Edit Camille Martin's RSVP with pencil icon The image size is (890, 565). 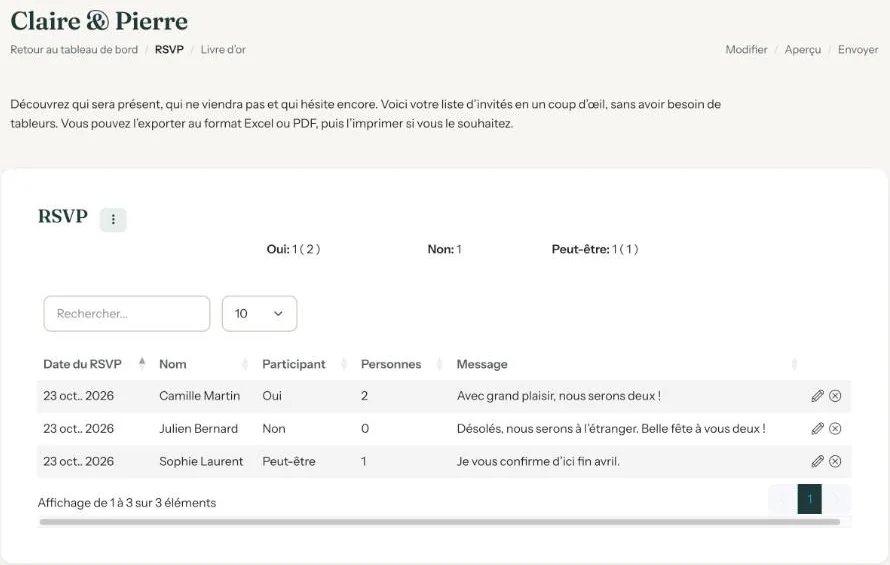(817, 396)
